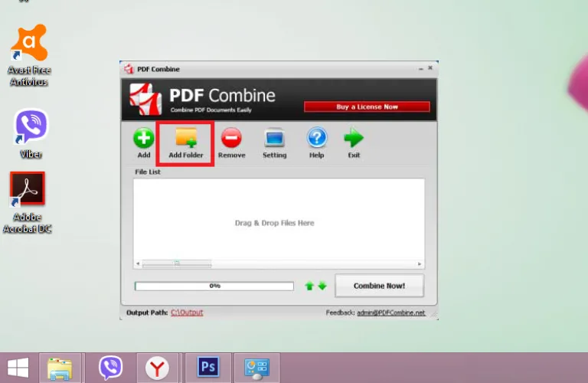Viewport: 588px width, 383px height.
Task: Open the Add Folder tool
Action: [x=185, y=143]
